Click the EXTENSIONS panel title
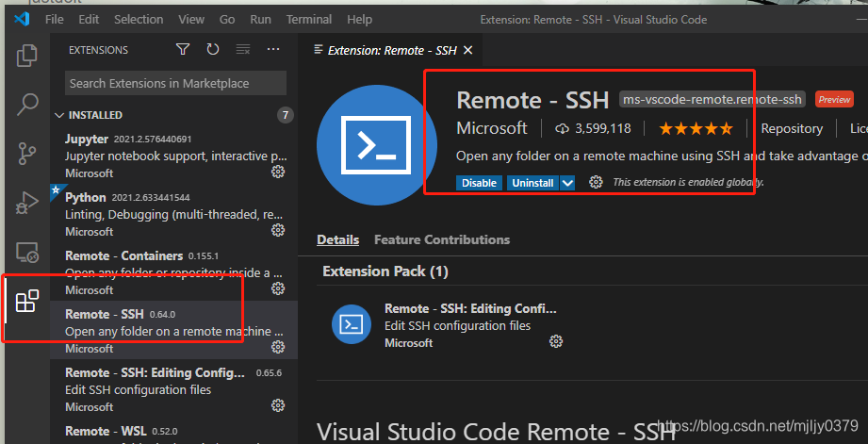 [x=99, y=50]
